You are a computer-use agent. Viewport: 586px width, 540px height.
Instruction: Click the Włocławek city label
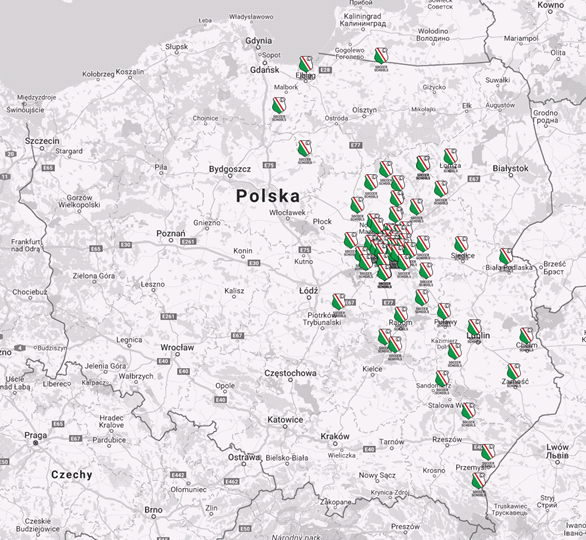point(287,213)
